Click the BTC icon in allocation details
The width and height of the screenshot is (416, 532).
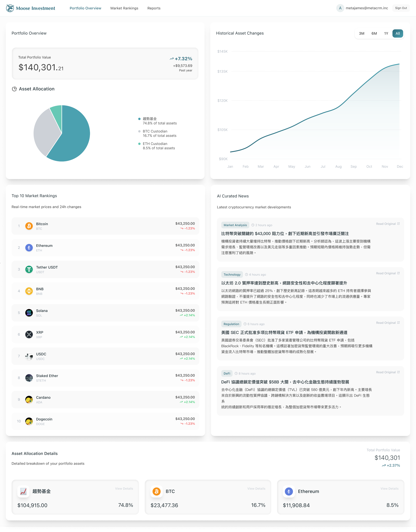point(157,491)
